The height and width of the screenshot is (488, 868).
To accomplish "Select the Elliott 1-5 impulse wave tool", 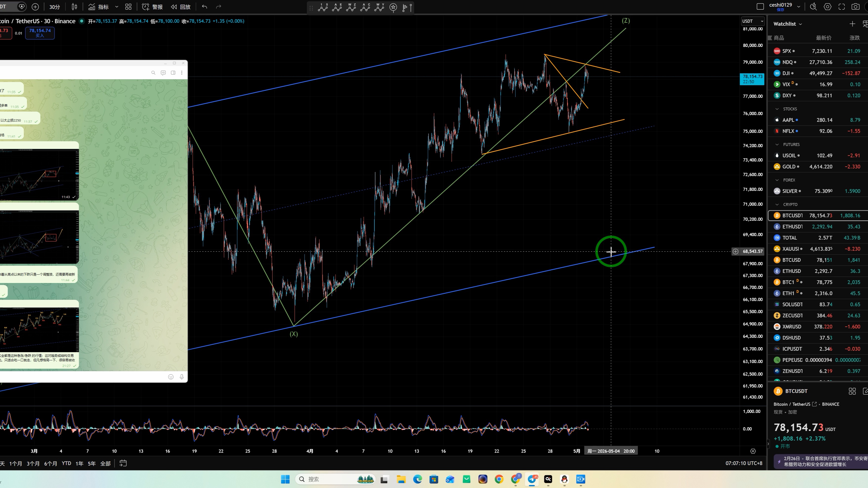I will (323, 7).
